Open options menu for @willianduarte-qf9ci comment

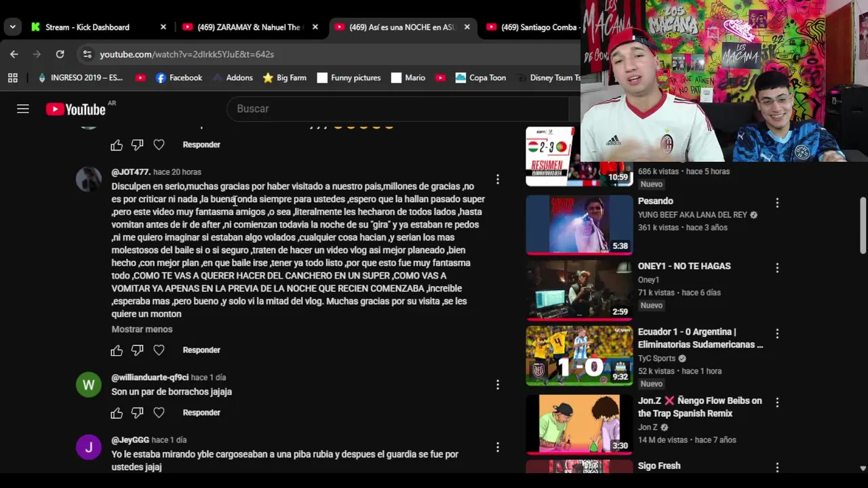pos(498,385)
